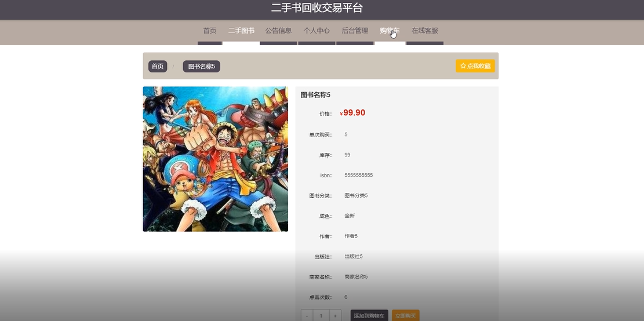Viewport: 644px width, 321px height.
Task: Click the 图书名称5 product title
Action: [315, 95]
